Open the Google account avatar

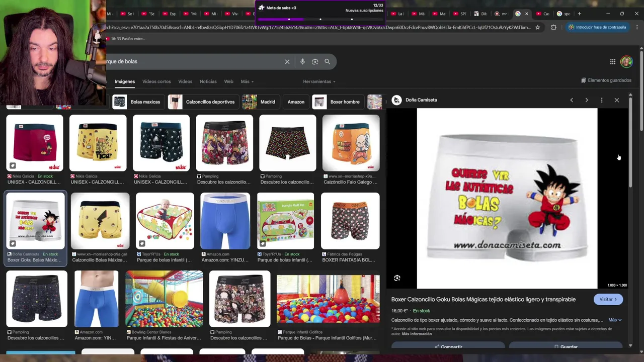pyautogui.click(x=626, y=61)
